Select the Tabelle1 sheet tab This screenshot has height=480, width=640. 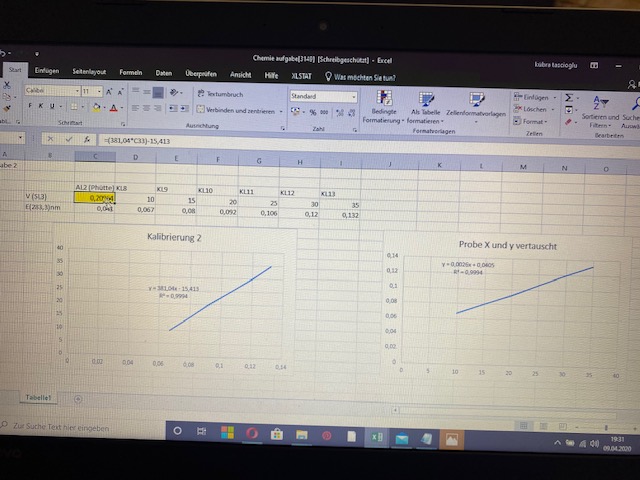tap(38, 398)
